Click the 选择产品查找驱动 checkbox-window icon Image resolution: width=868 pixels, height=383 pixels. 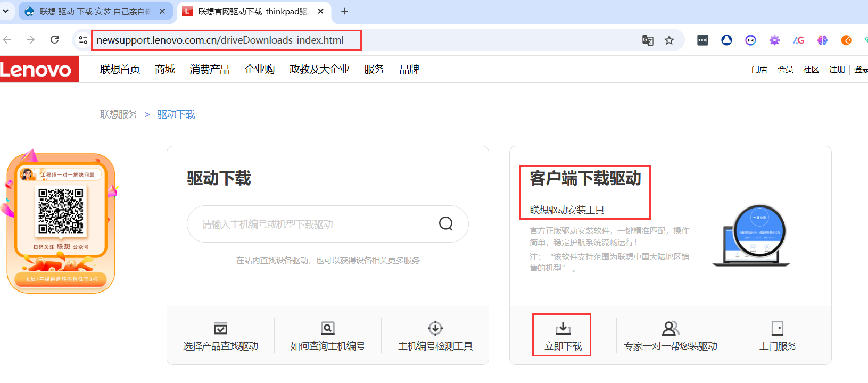220,328
